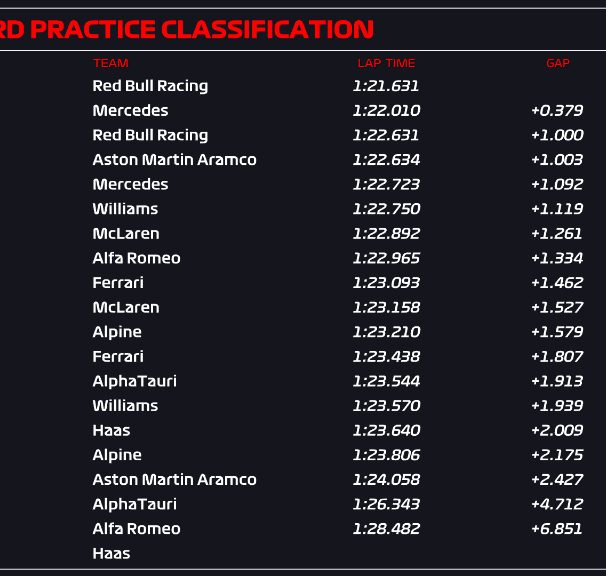Screen dimensions: 606x576
Task: Click the Ferrari entry with lap 1:23.093
Action: point(118,283)
